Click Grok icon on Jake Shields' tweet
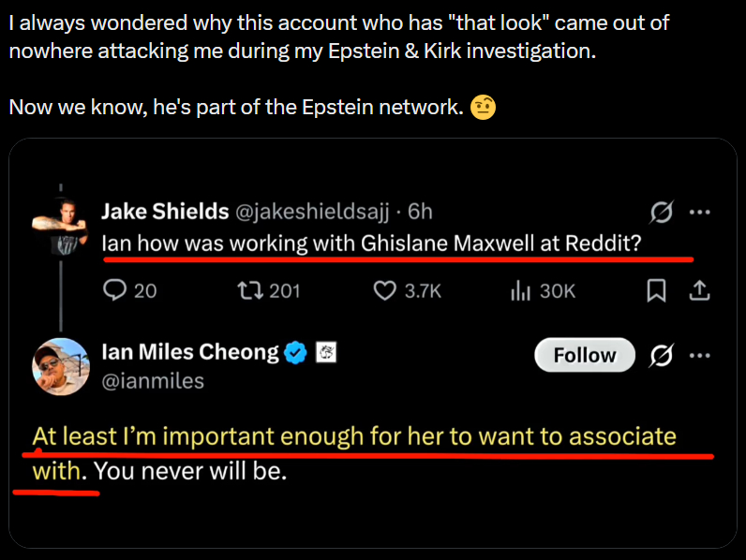The width and height of the screenshot is (746, 560). (x=661, y=214)
